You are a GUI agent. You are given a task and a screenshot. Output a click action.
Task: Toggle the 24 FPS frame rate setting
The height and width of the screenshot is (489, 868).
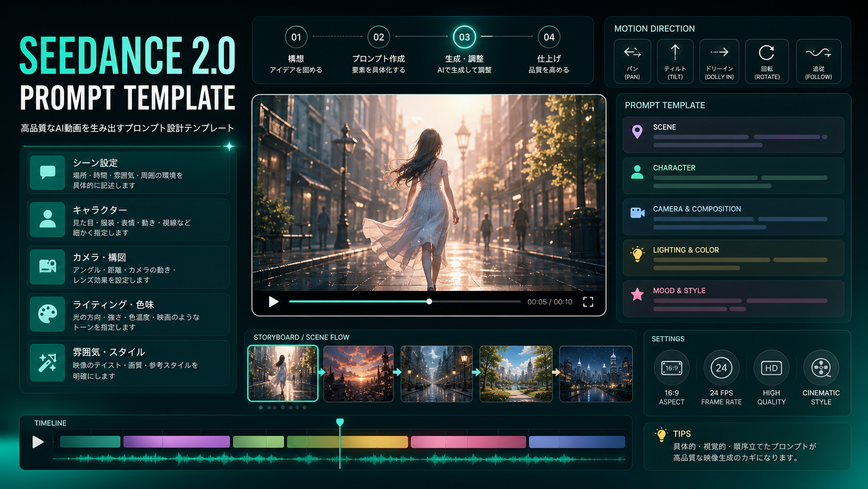pyautogui.click(x=721, y=368)
